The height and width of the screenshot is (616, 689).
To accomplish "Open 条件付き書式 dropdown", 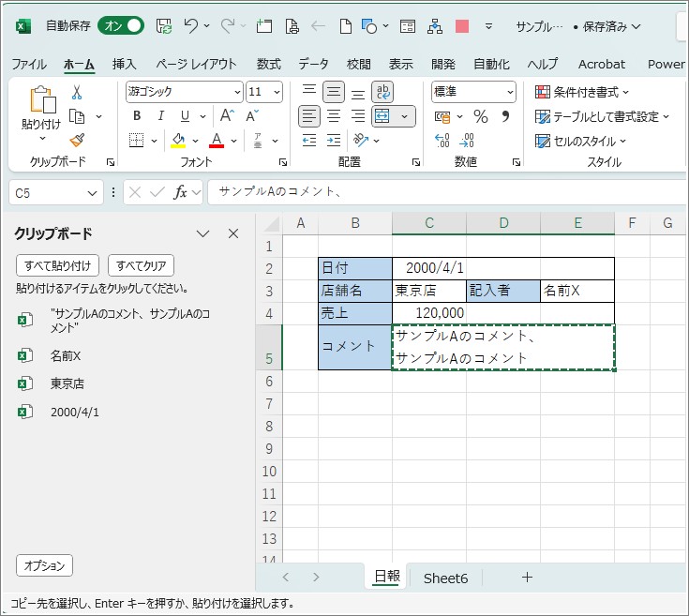I will coord(582,92).
